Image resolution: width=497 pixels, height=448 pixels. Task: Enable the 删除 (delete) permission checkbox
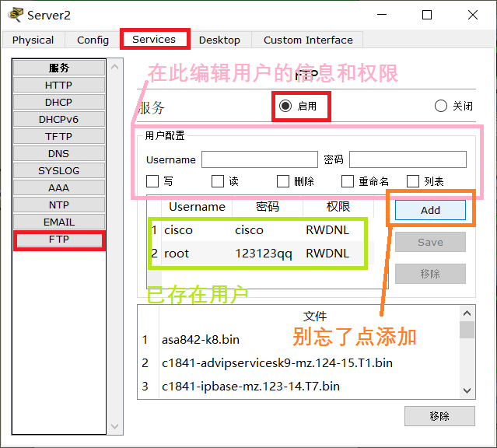(283, 181)
